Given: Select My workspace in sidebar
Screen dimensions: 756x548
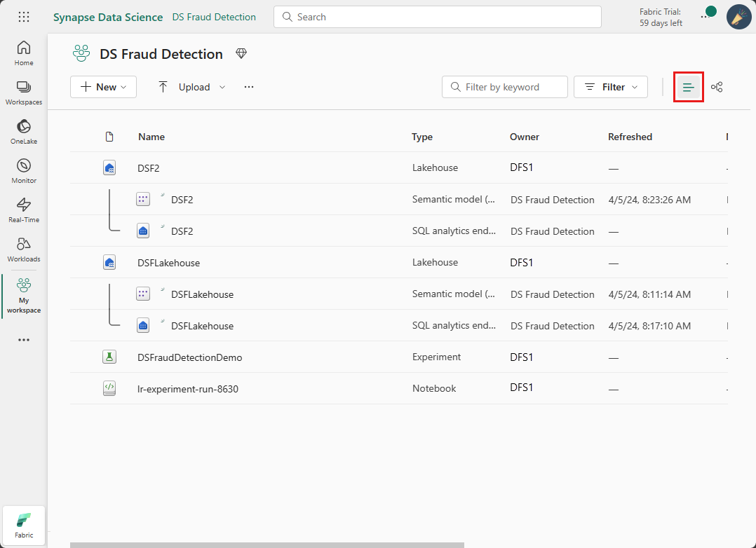Looking at the screenshot, I should tap(24, 296).
